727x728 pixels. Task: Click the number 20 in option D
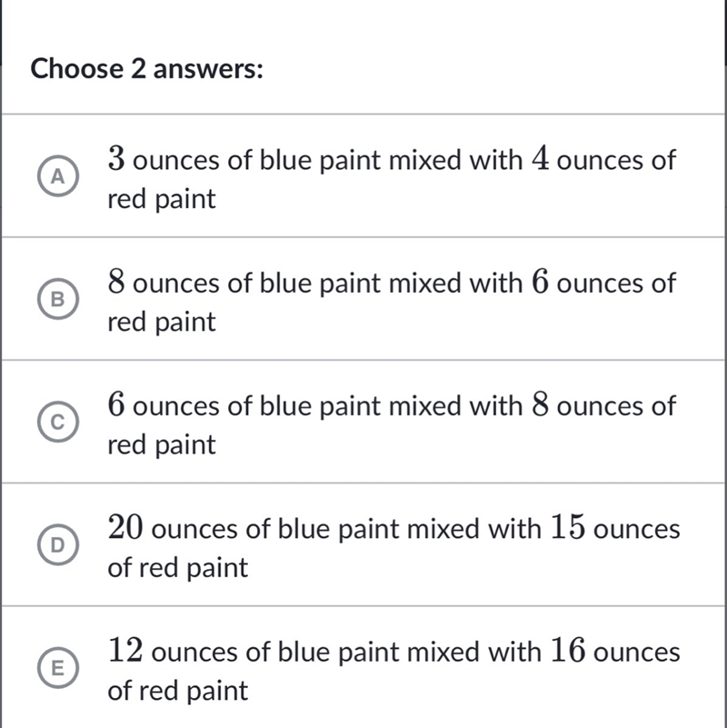[125, 528]
